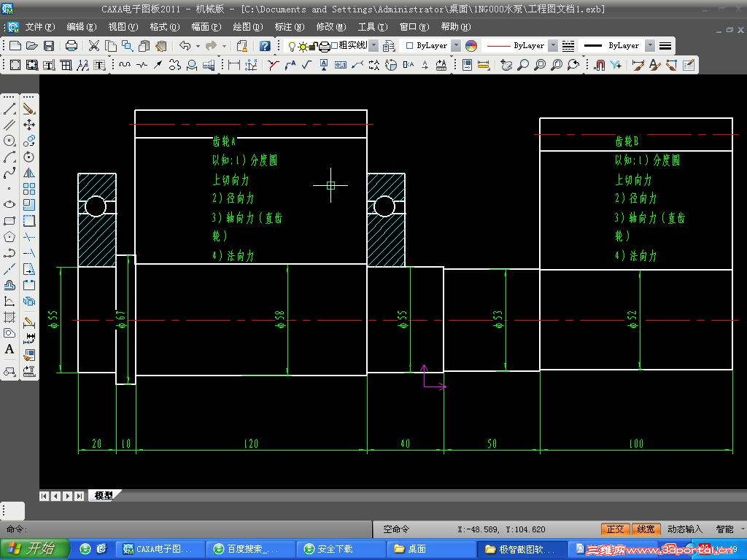Toggle layer printable printer icon
Screen dimensions: 747x560
[325, 46]
